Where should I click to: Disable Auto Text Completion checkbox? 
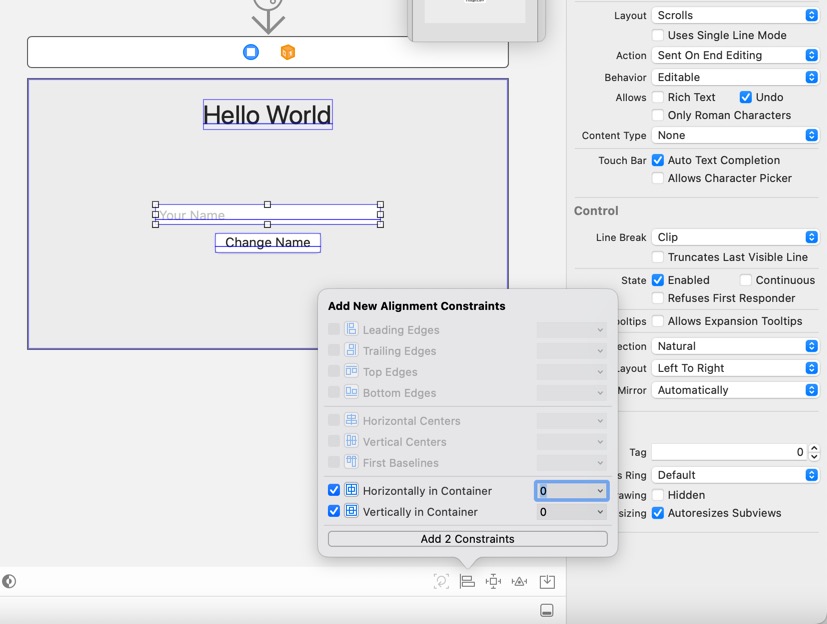point(658,160)
